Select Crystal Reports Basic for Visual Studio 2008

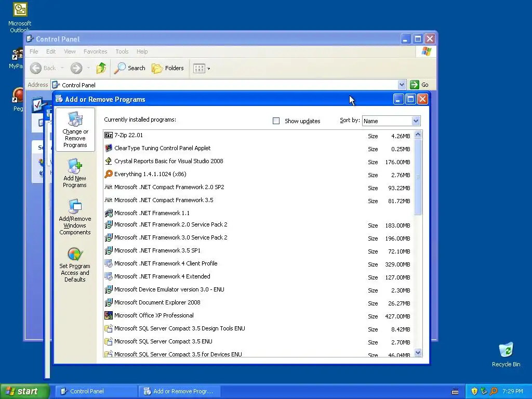(x=169, y=161)
